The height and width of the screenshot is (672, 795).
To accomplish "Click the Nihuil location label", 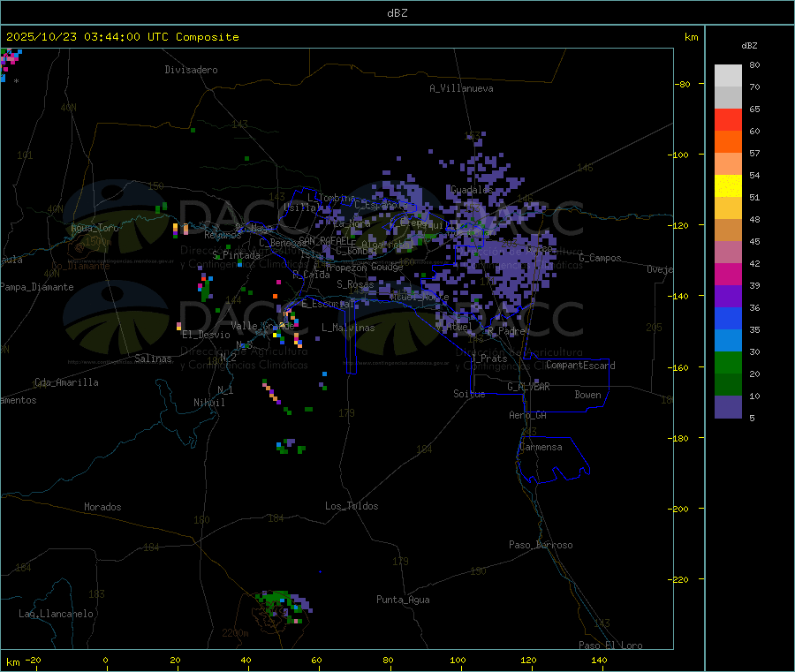I will coord(208,403).
